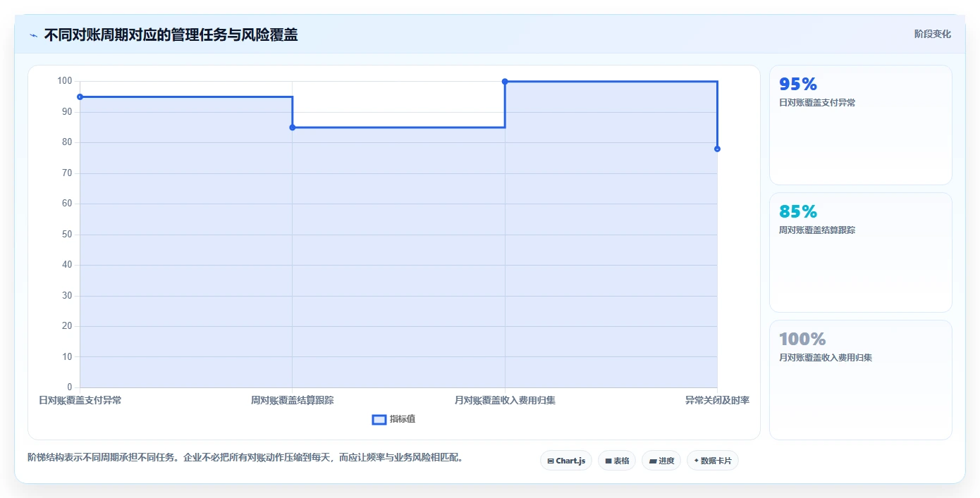Toggle the 指标值 legend color box
Viewport: 980px width, 498px height.
[379, 420]
